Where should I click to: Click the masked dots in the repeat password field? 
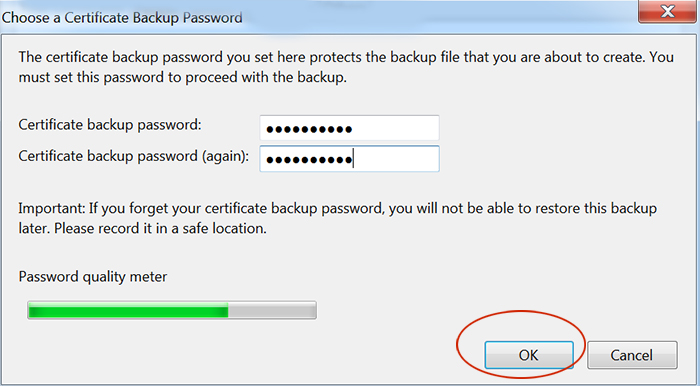coord(309,160)
